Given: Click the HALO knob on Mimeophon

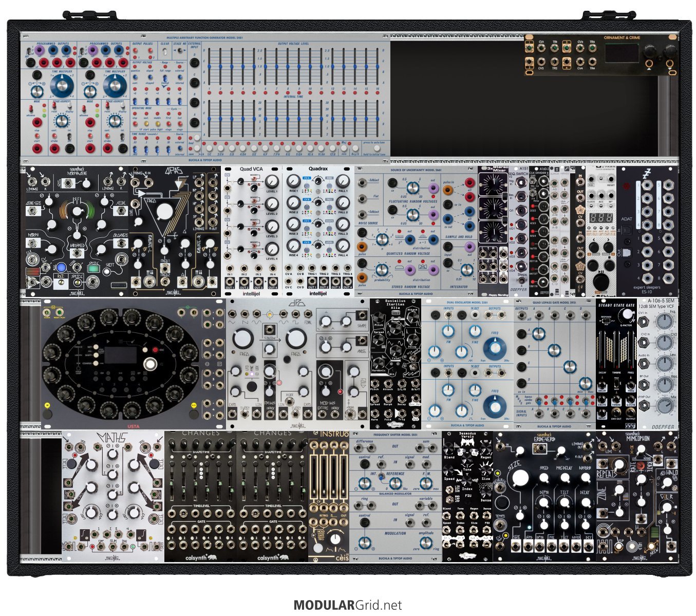Looking at the screenshot, I should (x=667, y=482).
